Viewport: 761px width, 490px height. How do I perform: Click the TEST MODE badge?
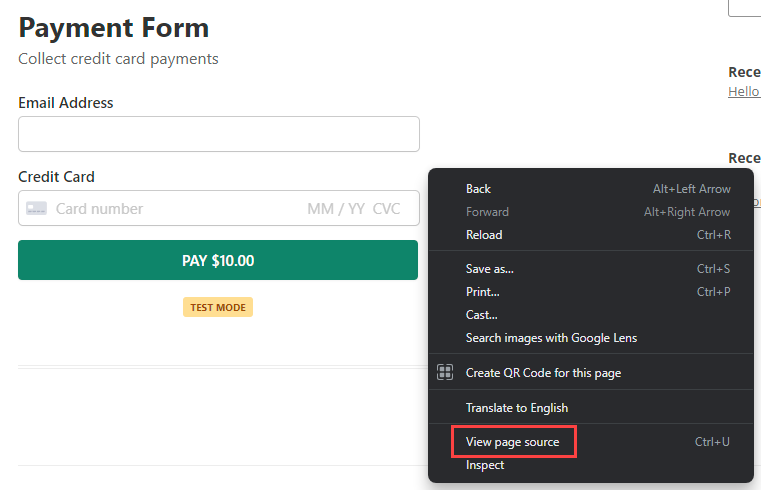pyautogui.click(x=218, y=307)
